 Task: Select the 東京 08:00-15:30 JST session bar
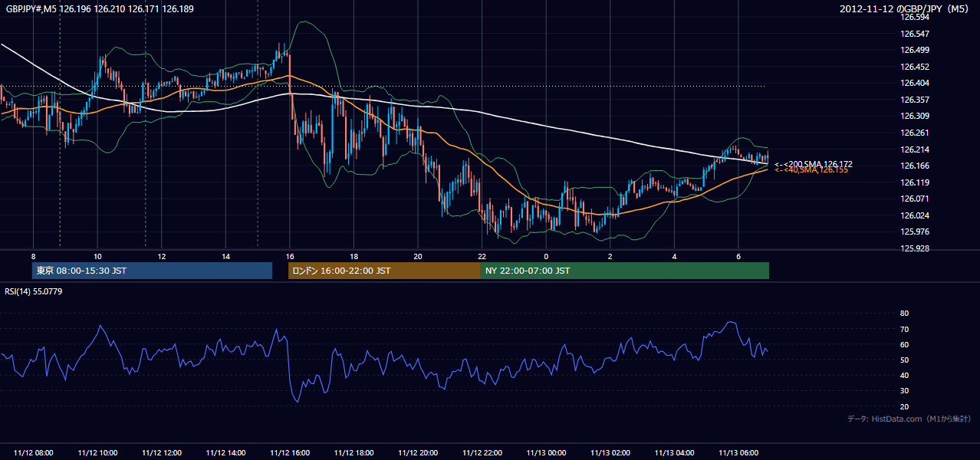[x=153, y=271]
